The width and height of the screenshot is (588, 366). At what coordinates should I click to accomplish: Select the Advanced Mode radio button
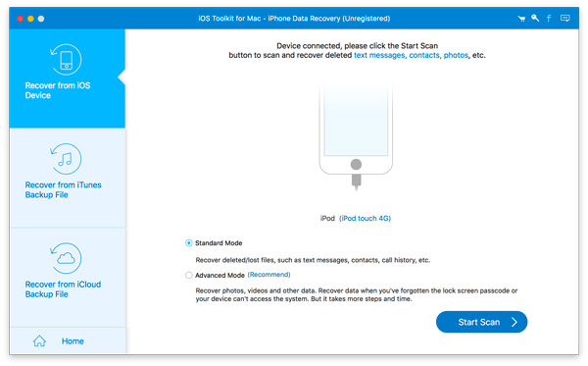click(188, 275)
